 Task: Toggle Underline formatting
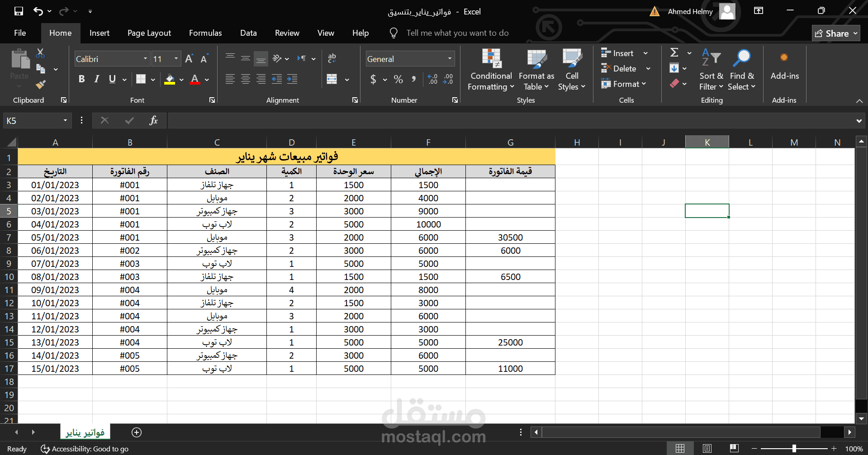point(112,79)
